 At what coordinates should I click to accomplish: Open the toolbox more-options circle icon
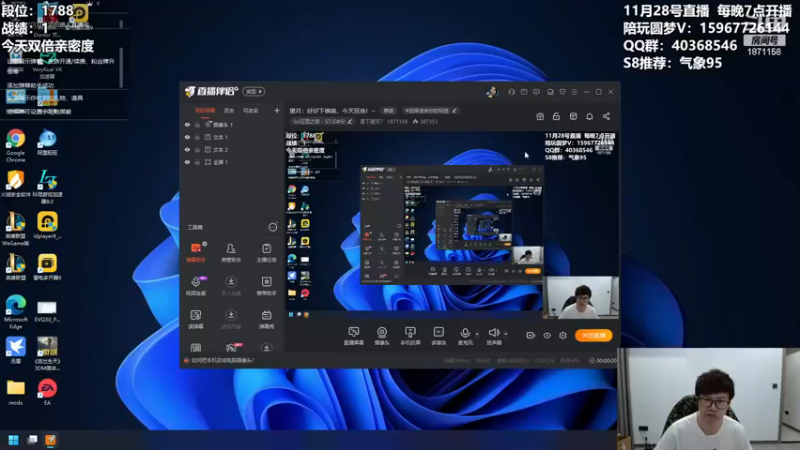coord(273,227)
